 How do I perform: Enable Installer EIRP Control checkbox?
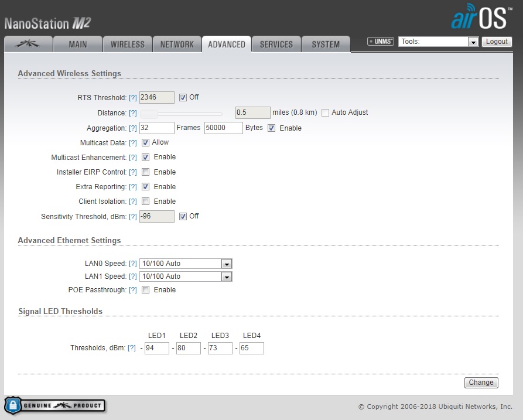[x=145, y=172]
